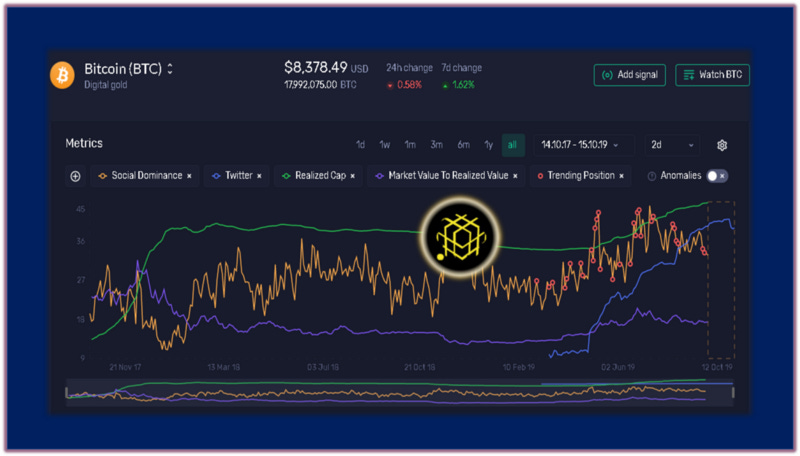The width and height of the screenshot is (800, 456).
Task: Click the 21 Oct 18 axis label
Action: tap(419, 367)
